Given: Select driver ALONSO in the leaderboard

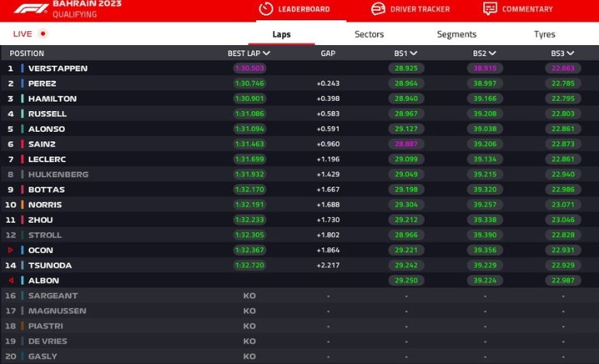Looking at the screenshot, I should (x=47, y=129).
